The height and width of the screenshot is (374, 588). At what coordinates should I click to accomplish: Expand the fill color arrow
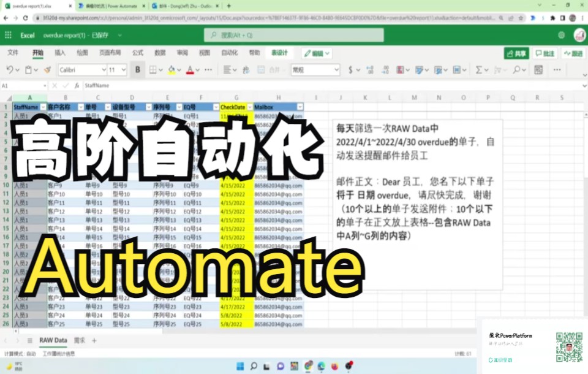click(x=179, y=70)
